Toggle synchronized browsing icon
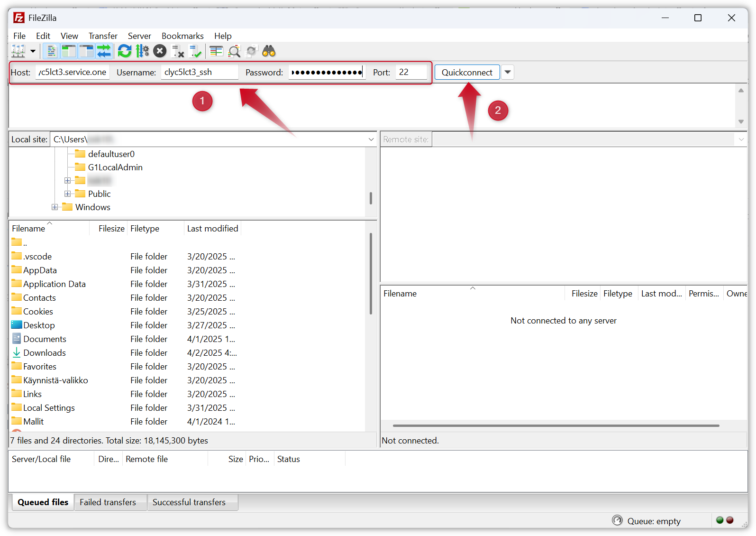This screenshot has width=756, height=536. pyautogui.click(x=251, y=51)
